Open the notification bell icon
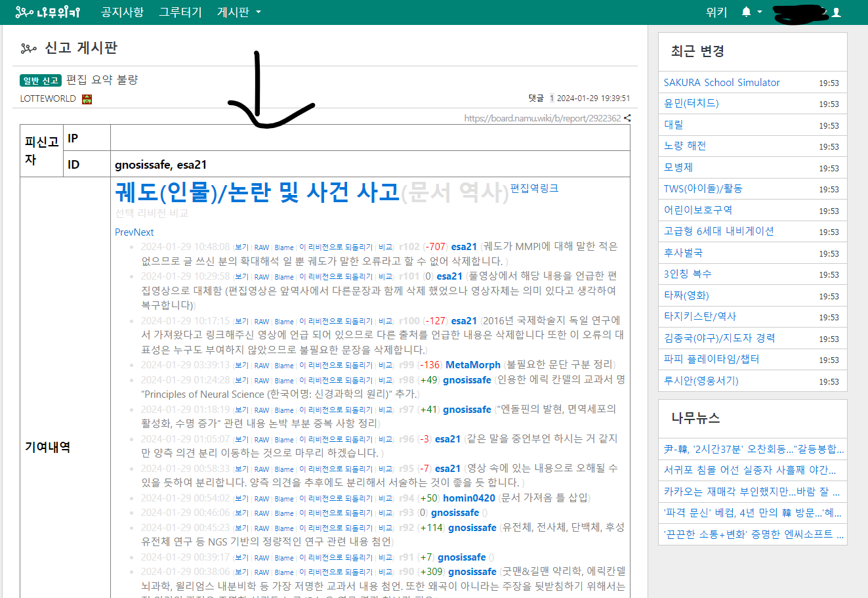Image resolution: width=868 pixels, height=598 pixels. pos(747,12)
